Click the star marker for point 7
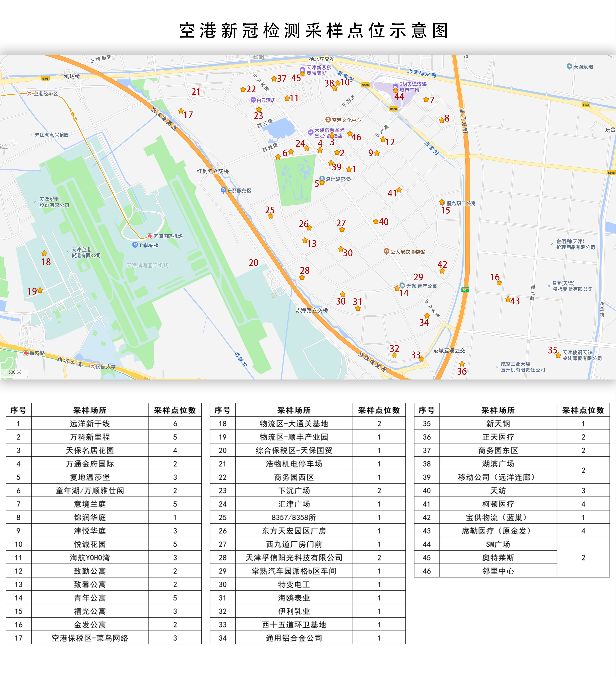The width and height of the screenshot is (616, 677). tap(426, 99)
